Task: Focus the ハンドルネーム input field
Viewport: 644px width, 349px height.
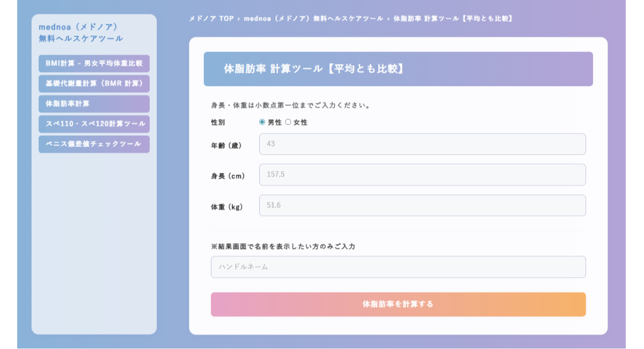Action: click(398, 267)
